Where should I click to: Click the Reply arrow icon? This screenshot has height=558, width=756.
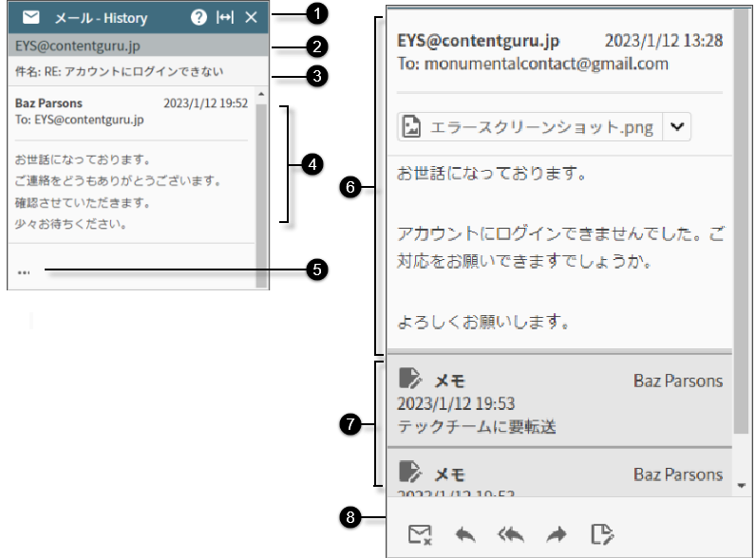coord(465,534)
